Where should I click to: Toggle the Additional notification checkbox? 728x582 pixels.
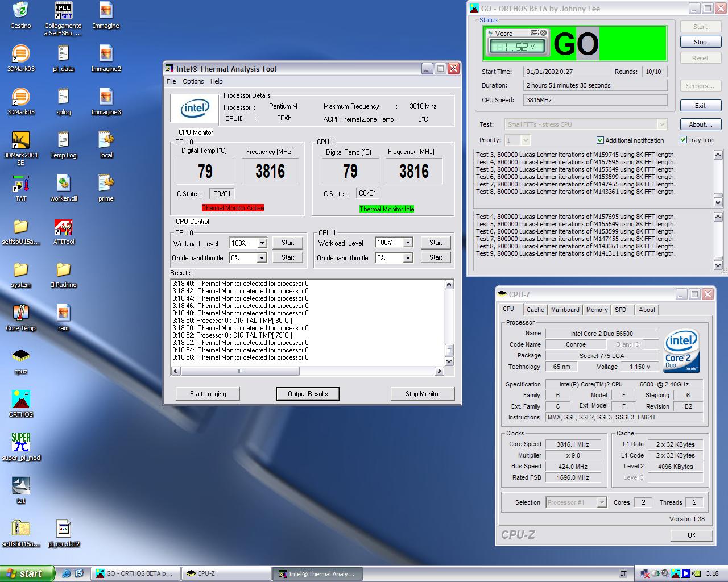pyautogui.click(x=600, y=140)
